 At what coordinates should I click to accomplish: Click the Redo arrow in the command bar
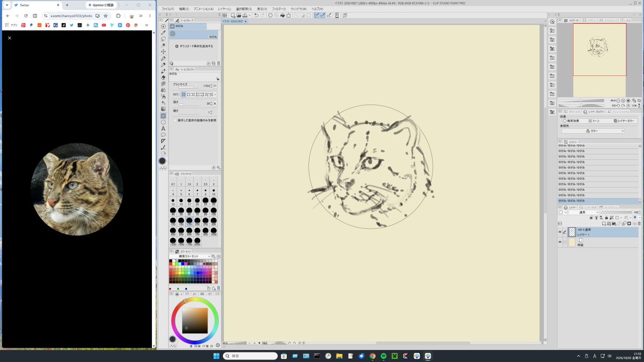click(x=263, y=16)
